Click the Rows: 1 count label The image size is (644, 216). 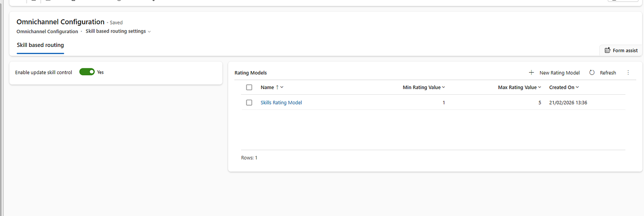249,158
